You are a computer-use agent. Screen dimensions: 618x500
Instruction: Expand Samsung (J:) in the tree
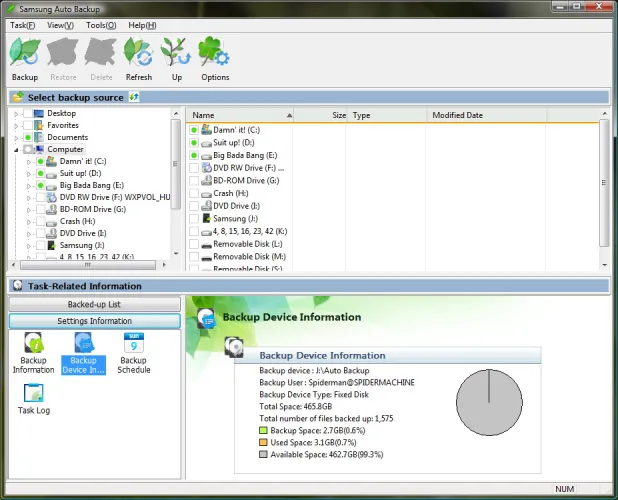[x=28, y=246]
